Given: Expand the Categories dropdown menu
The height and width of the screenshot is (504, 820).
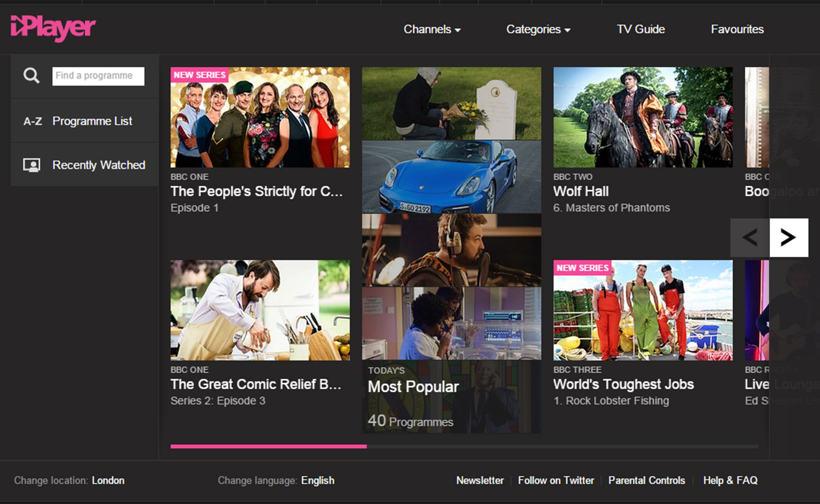Looking at the screenshot, I should [538, 28].
